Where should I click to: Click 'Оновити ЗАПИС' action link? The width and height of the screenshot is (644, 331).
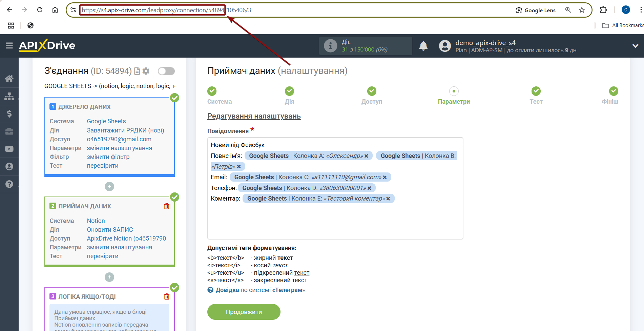(110, 230)
